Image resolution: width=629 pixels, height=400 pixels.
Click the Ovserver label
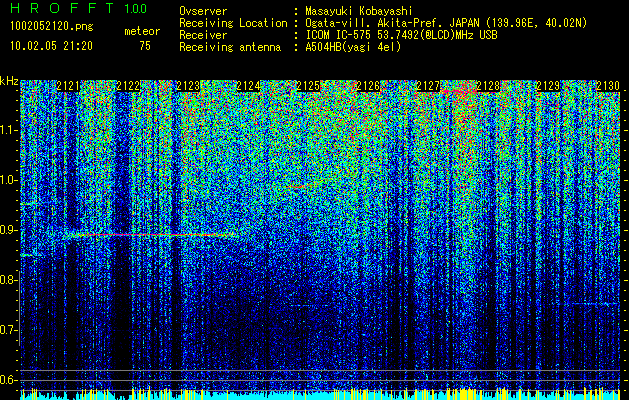pyautogui.click(x=203, y=11)
